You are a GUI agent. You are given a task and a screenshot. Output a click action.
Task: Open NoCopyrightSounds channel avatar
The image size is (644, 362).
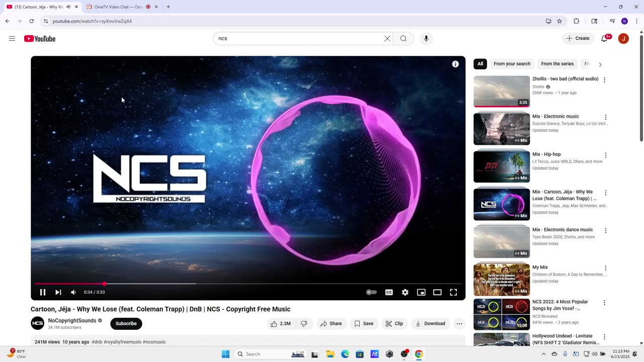[x=38, y=323]
